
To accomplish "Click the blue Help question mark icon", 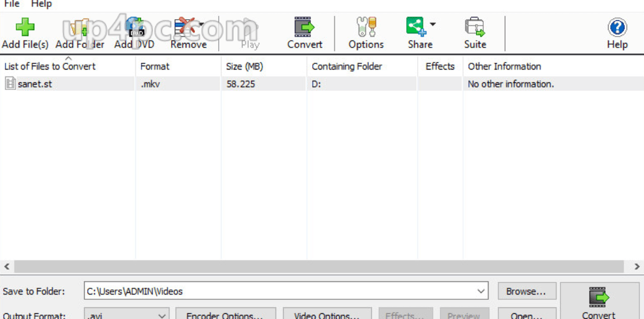I will pyautogui.click(x=617, y=27).
